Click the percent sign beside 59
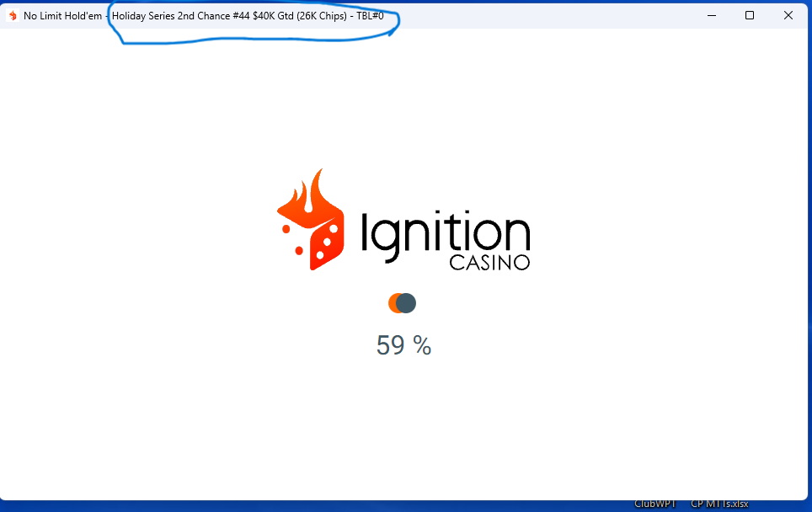 pos(422,345)
